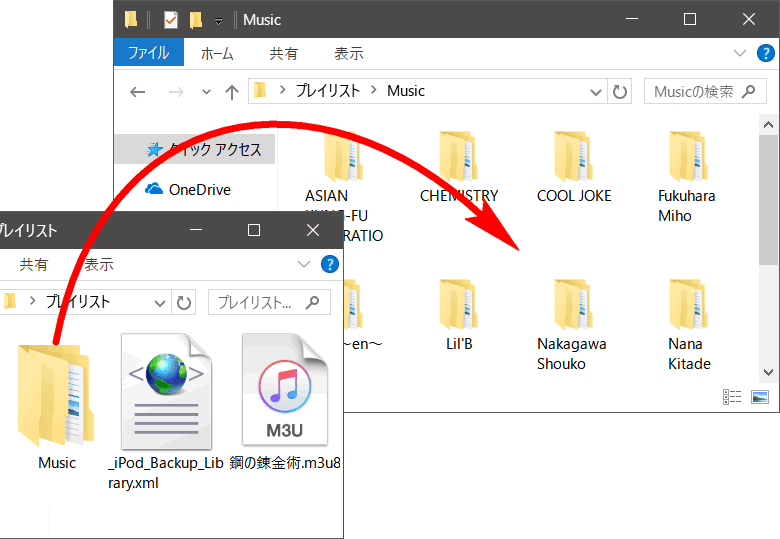
Task: Click the vertical scrollbar thumb in Music window
Action: (x=769, y=199)
